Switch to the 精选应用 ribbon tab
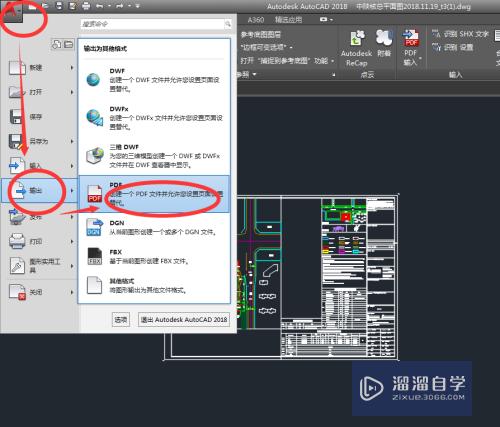This screenshot has height=427, width=500. pos(288,20)
